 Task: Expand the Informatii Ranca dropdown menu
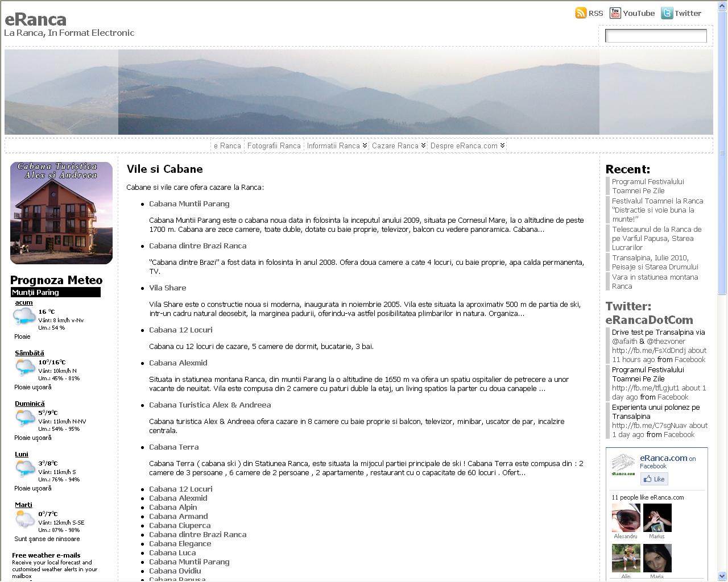tap(337, 145)
